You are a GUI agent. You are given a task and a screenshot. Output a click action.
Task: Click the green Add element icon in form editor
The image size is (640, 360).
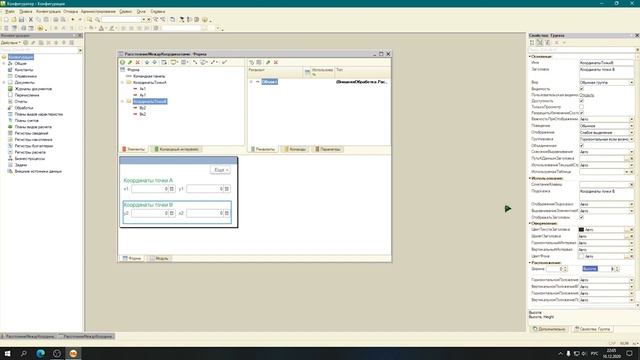click(x=122, y=62)
